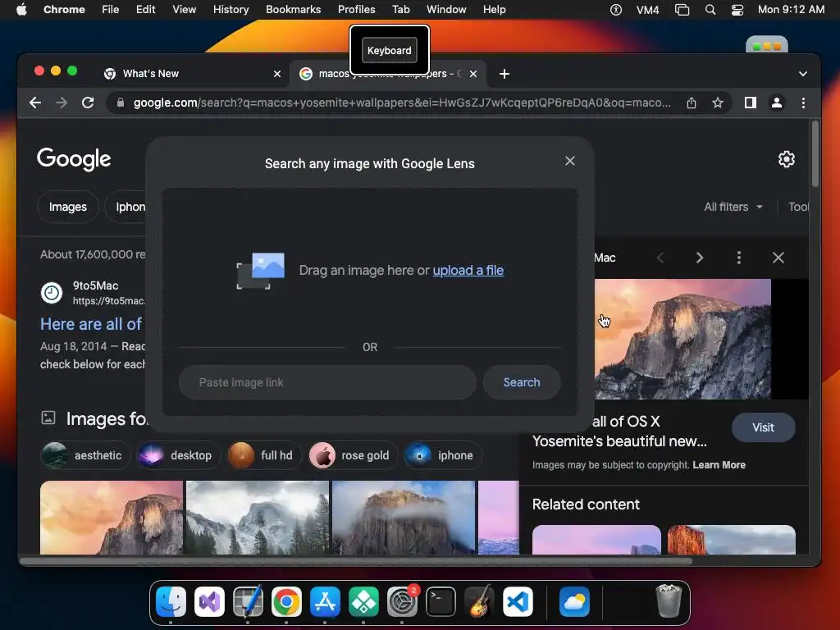Viewport: 840px width, 630px height.
Task: Select the rose gold suggestion chip
Action: click(x=353, y=455)
